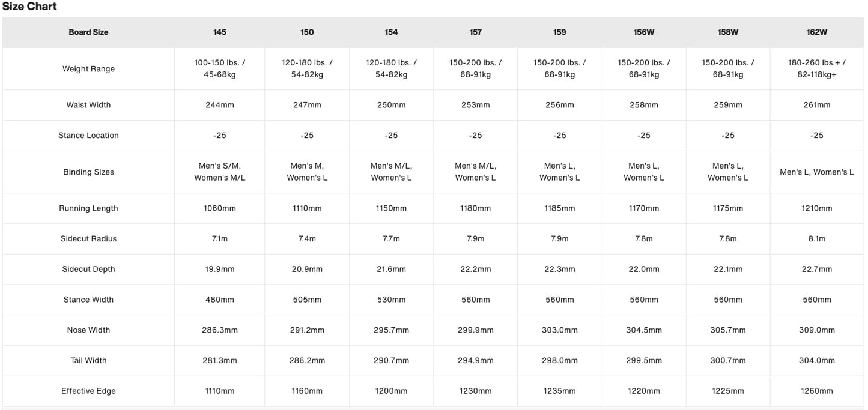Click the Men's S/M, Women's M/L cell

[x=220, y=172]
